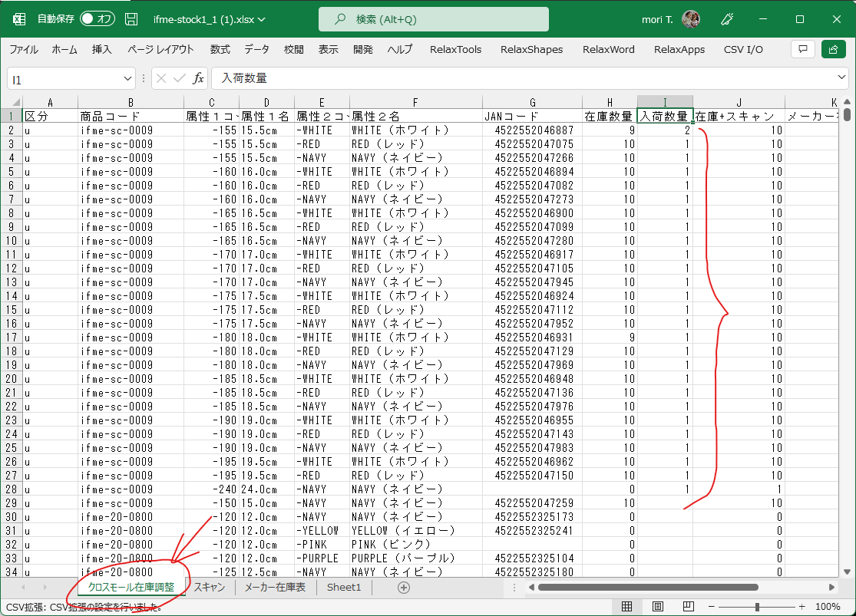The width and height of the screenshot is (856, 616).
Task: Switch to Page Layout view in status bar
Action: (657, 607)
